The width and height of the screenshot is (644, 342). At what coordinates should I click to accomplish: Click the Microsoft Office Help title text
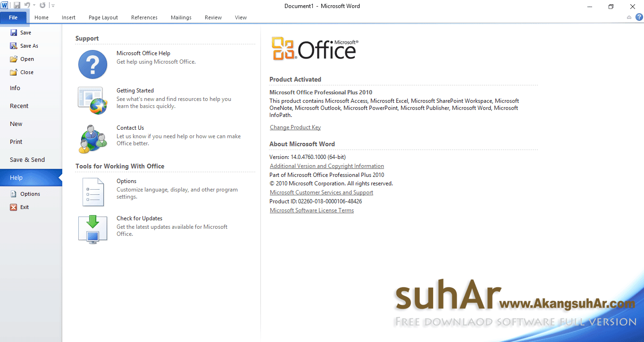(143, 53)
